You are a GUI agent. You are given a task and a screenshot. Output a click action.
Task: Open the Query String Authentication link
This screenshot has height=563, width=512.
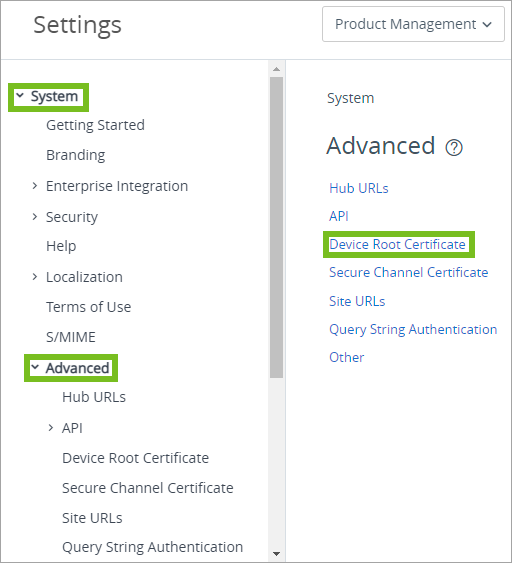tap(413, 329)
